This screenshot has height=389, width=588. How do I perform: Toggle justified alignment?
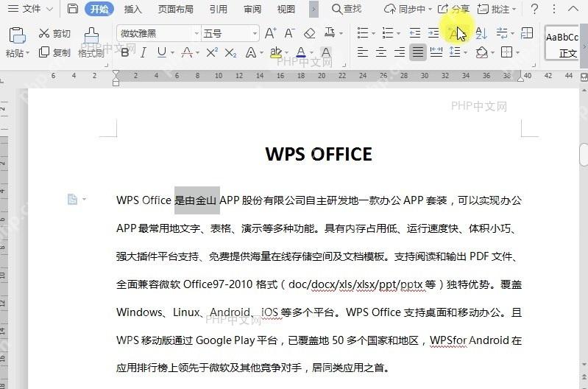[x=418, y=52]
